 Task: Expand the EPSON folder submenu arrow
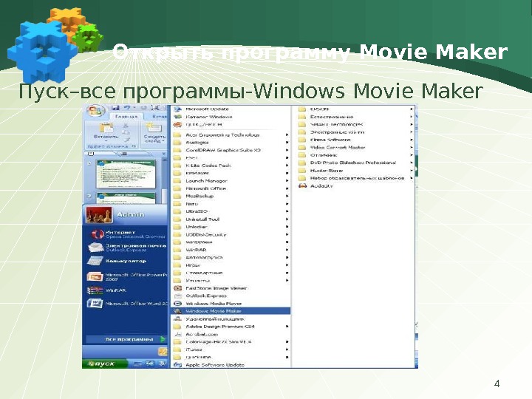[412, 109]
